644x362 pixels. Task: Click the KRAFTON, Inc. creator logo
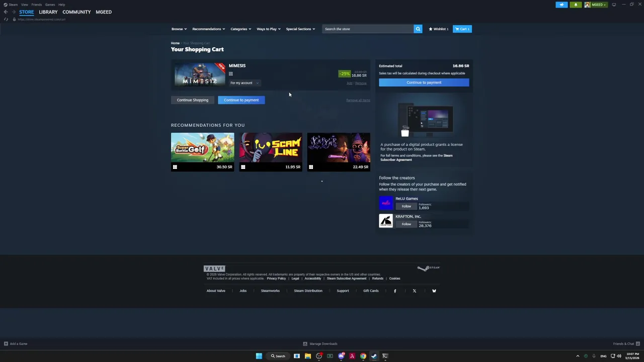(386, 221)
